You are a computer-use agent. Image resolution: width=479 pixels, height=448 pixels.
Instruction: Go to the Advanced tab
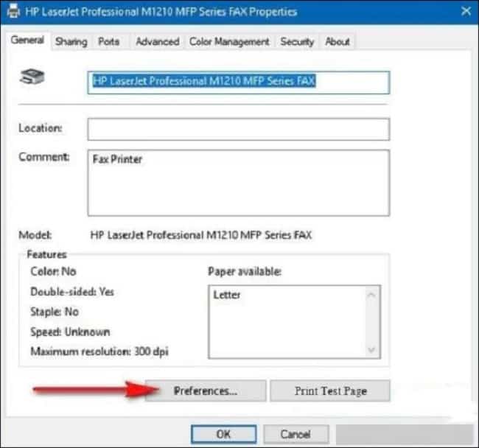pos(157,41)
